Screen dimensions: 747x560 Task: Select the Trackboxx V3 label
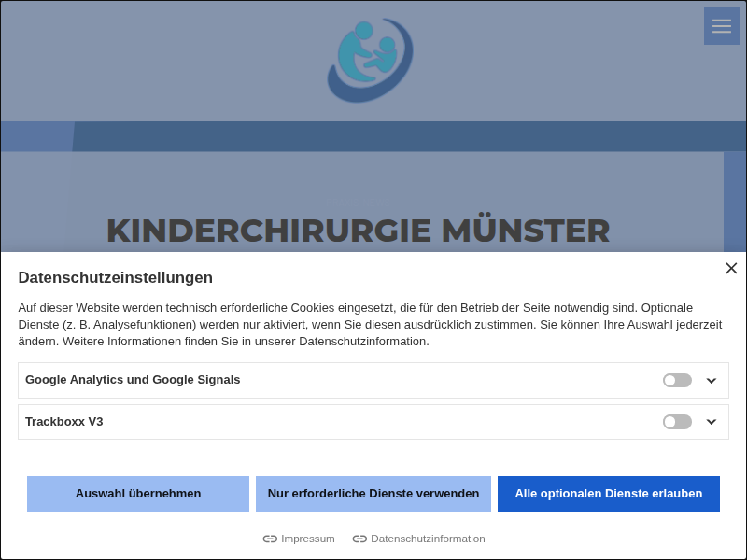[63, 422]
